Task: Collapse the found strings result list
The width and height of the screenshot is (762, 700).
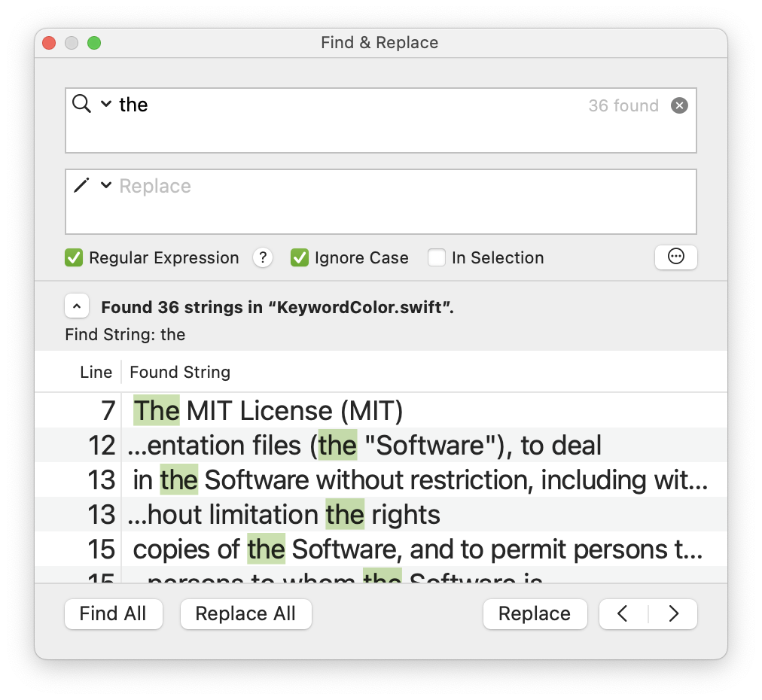Action: point(77,306)
